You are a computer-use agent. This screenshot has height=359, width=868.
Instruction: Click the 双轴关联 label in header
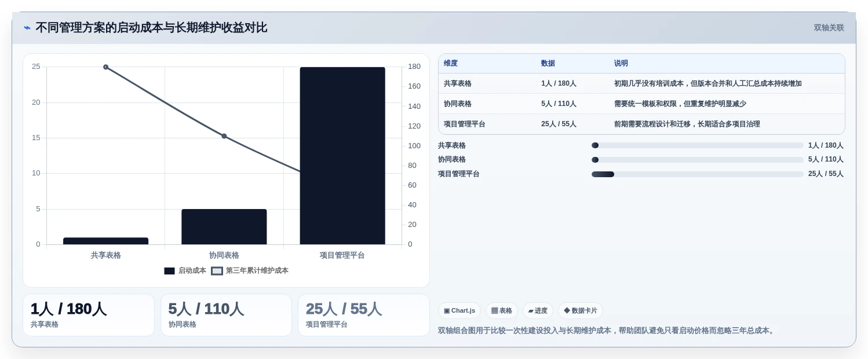click(829, 28)
